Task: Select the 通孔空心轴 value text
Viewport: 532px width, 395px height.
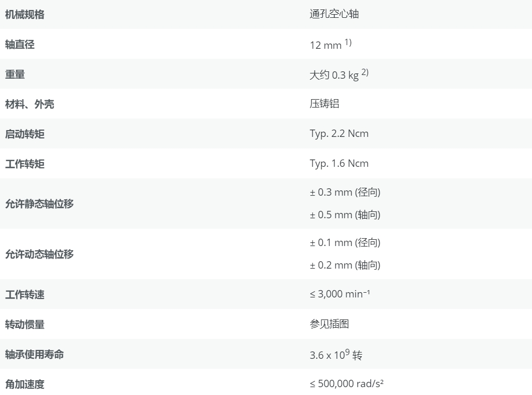Action: click(x=334, y=14)
